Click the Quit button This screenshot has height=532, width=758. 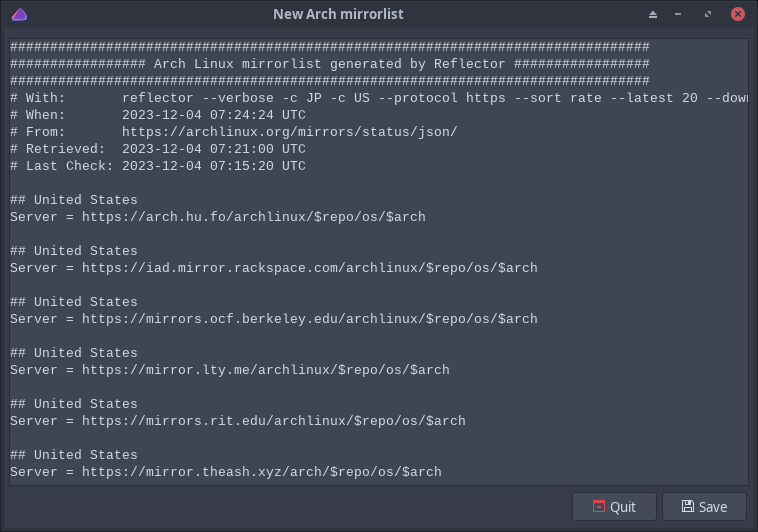[614, 506]
